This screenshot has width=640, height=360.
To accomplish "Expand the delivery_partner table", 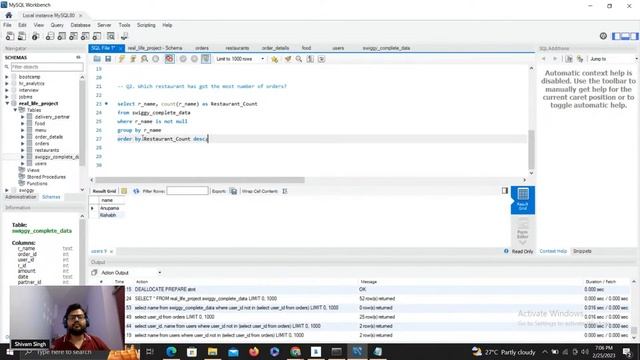I will 23,117.
